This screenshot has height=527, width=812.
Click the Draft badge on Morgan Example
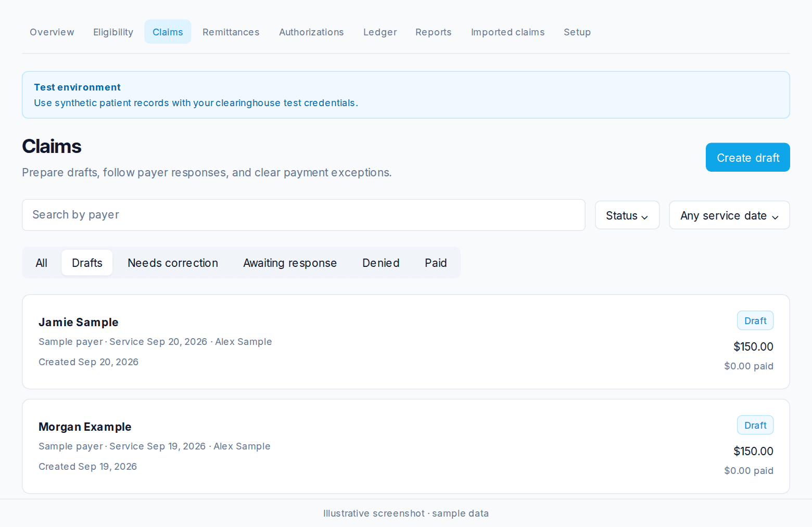click(x=755, y=425)
